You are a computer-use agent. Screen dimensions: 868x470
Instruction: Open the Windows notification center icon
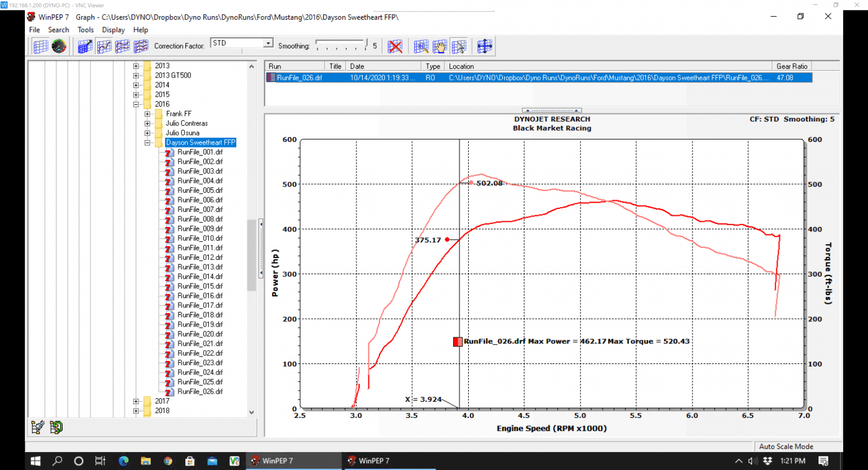pos(824,461)
